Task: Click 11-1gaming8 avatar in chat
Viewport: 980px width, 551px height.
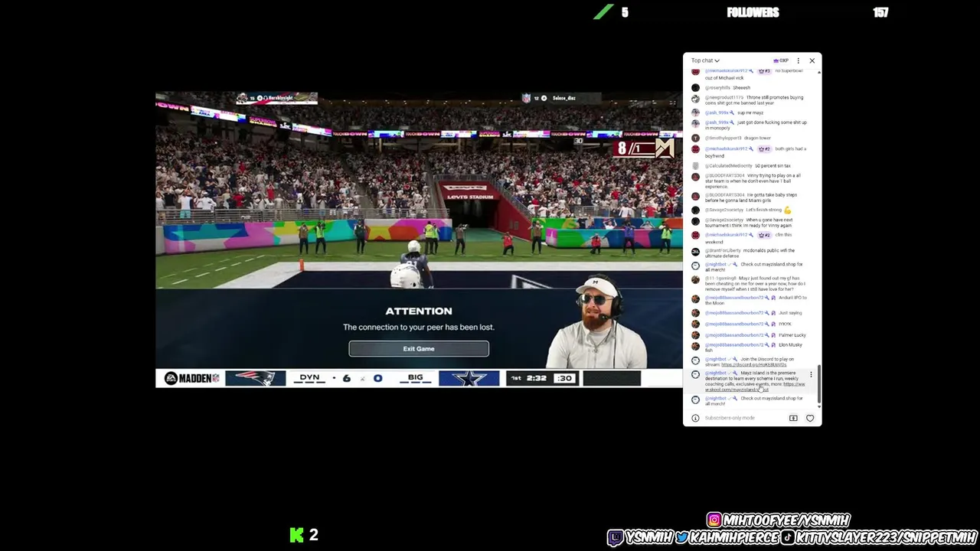Action: (x=695, y=279)
